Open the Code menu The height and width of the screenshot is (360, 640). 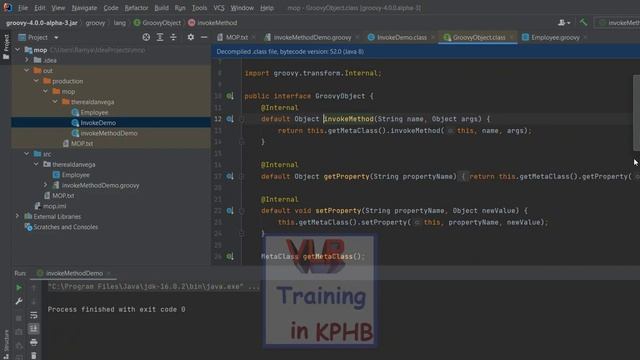[111, 8]
